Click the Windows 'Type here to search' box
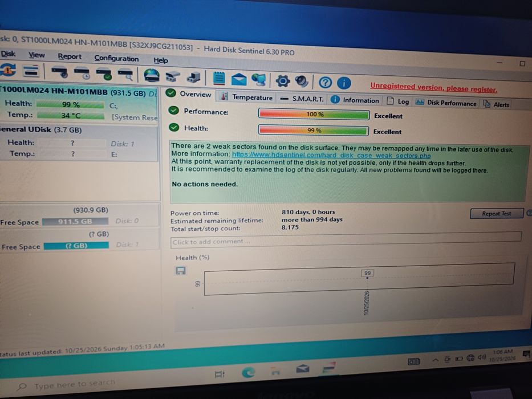The height and width of the screenshot is (399, 532). [75, 384]
